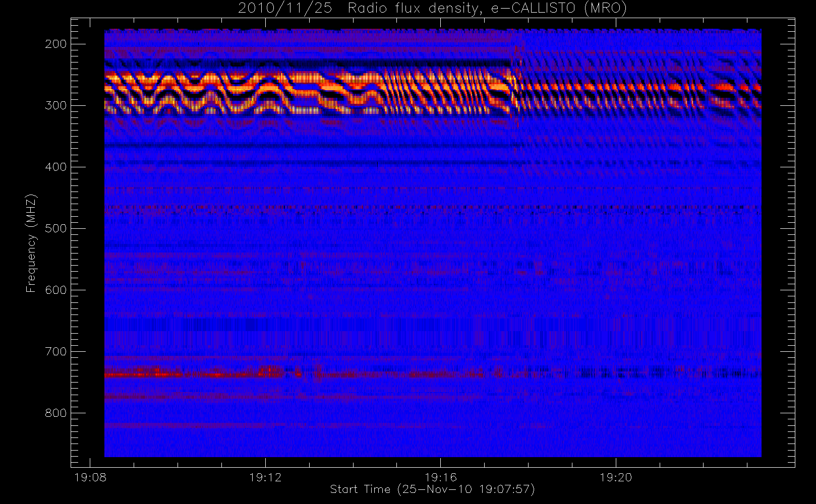Screen dimensions: 816x504
Task: Click the 19:16 time tick label
Action: click(441, 477)
